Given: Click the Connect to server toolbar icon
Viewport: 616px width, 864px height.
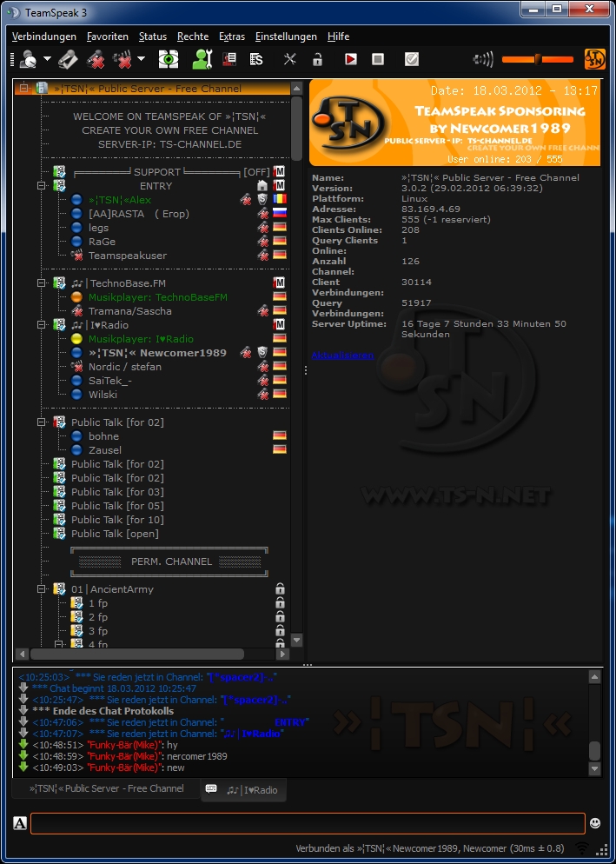Looking at the screenshot, I should tap(28, 59).
